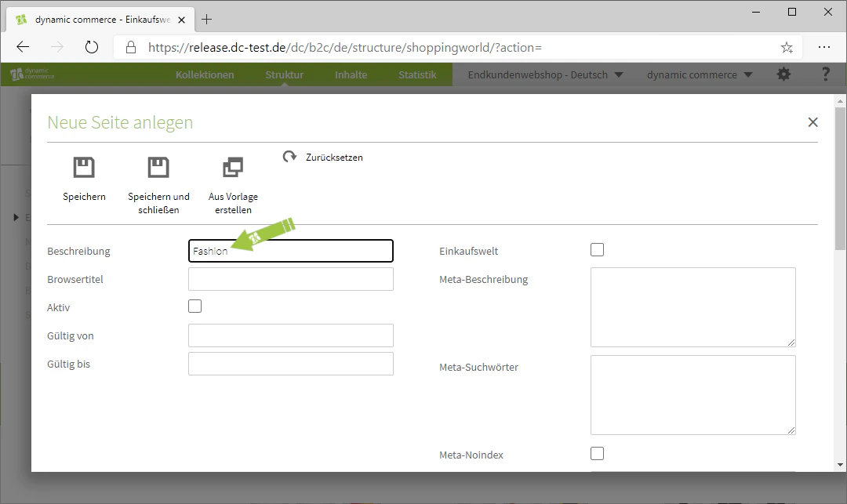Toggle the Meta-Noindex checkbox

click(x=597, y=454)
